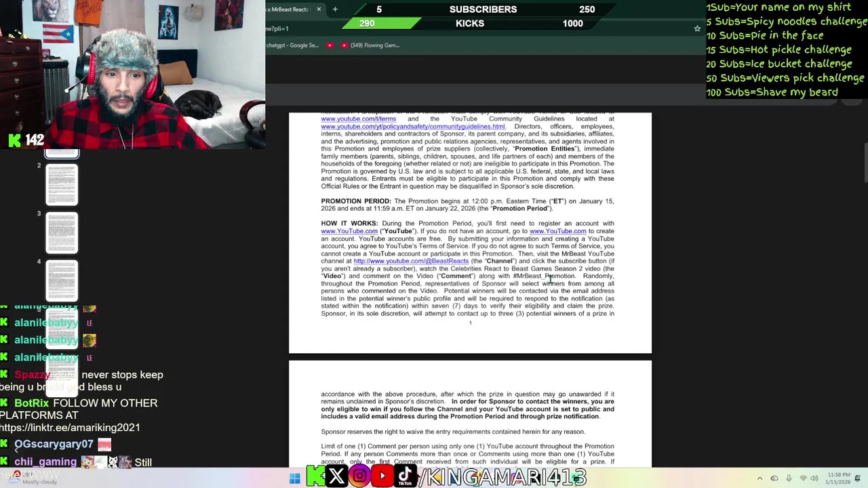Open the first www.YouTube.com link in How It Works

(x=349, y=231)
